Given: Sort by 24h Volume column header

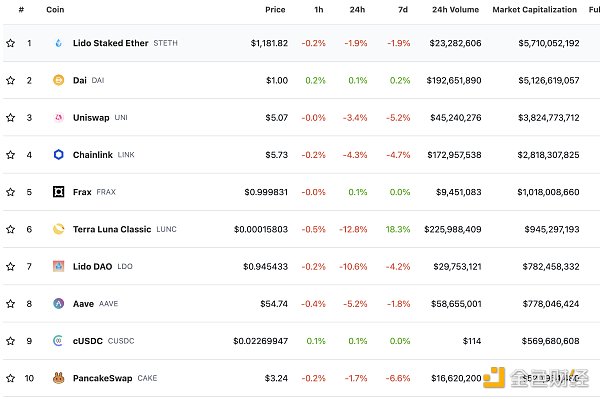Looking at the screenshot, I should 455,10.
